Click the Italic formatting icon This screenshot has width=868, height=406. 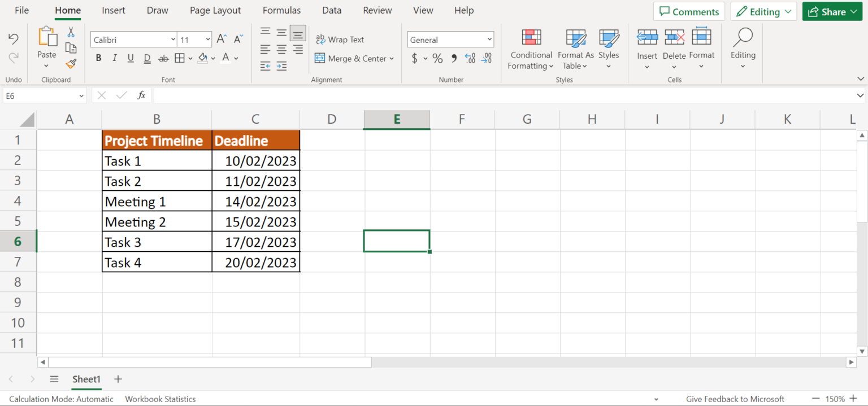(x=114, y=58)
